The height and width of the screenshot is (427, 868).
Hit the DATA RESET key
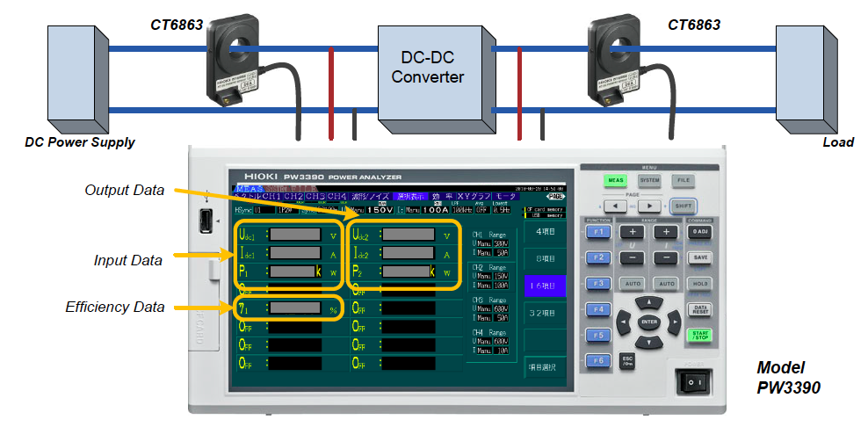pyautogui.click(x=699, y=309)
